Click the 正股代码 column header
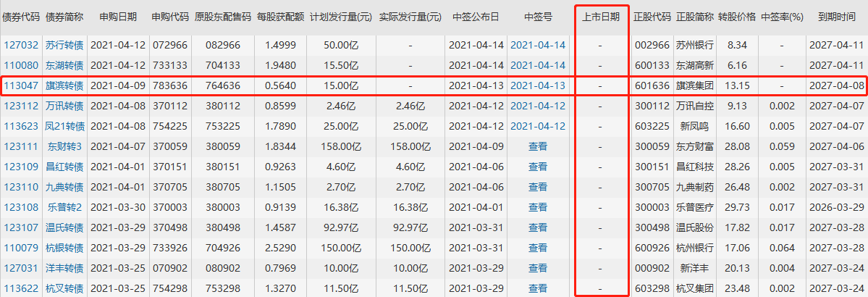The height and width of the screenshot is (297, 868). (x=652, y=17)
